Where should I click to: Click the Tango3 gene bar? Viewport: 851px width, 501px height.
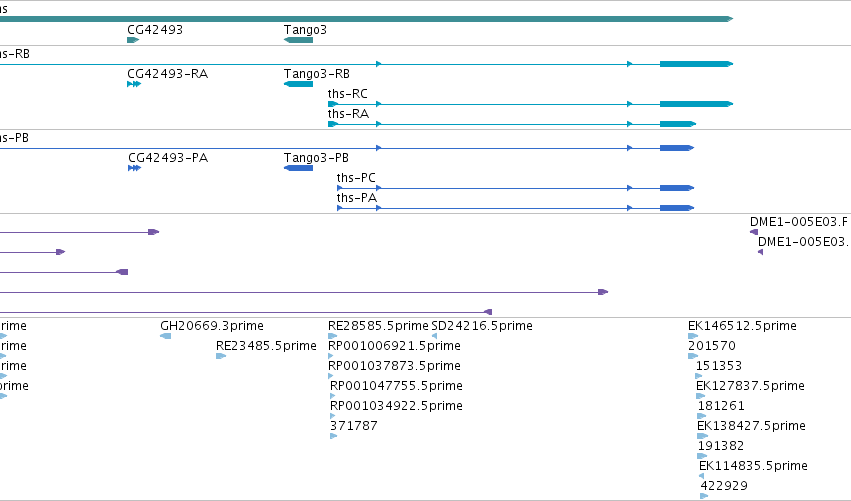(x=298, y=40)
